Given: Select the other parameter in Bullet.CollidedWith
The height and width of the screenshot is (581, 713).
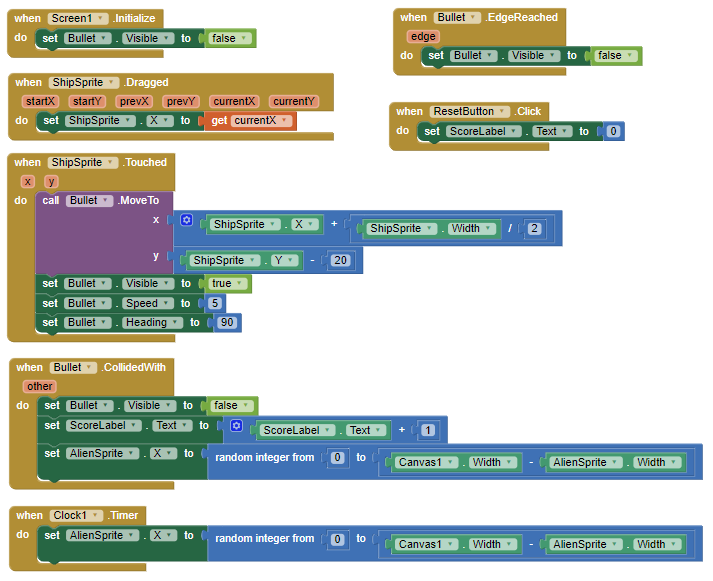Looking at the screenshot, I should [40, 386].
